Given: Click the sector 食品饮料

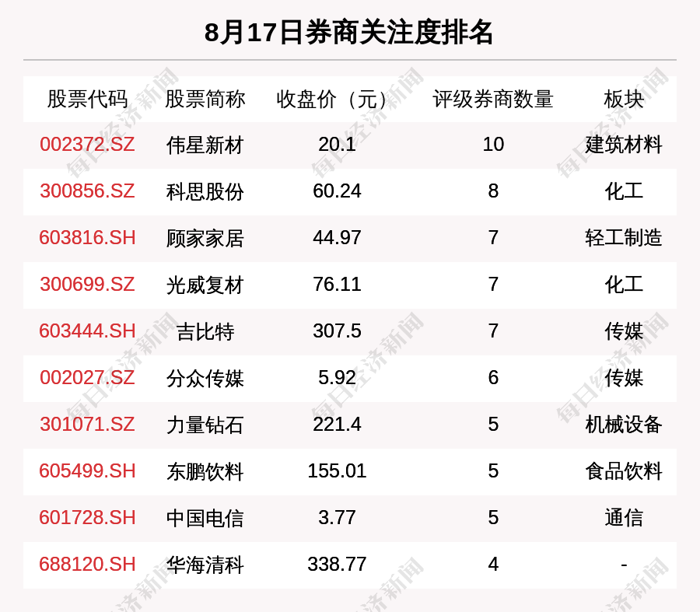Looking at the screenshot, I should click(624, 471).
